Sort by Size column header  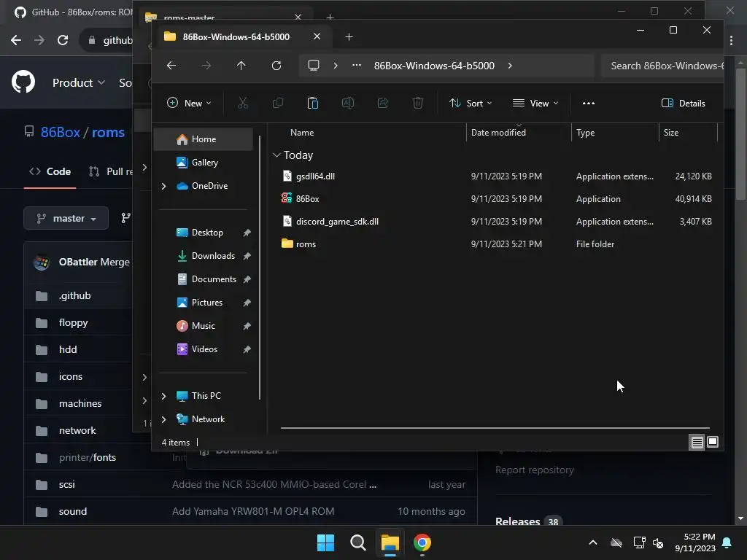[688, 133]
